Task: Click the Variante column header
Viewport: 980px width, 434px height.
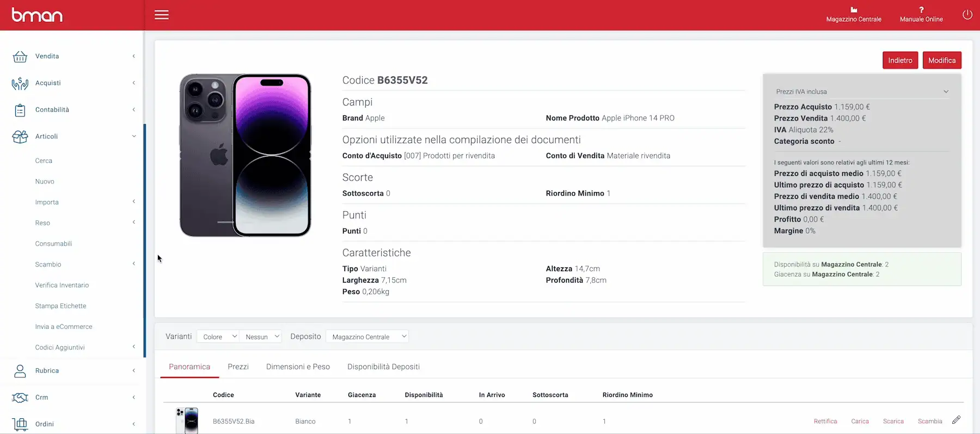Action: [308, 395]
